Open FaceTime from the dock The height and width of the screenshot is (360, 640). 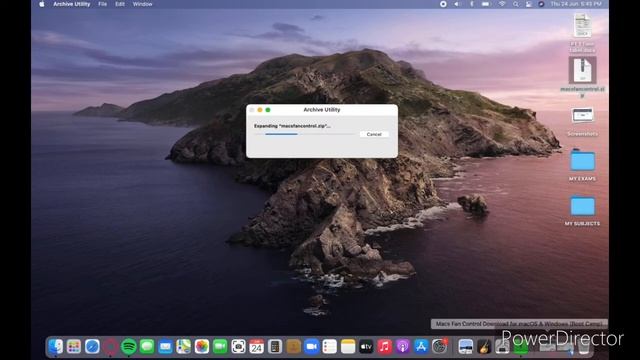click(220, 347)
